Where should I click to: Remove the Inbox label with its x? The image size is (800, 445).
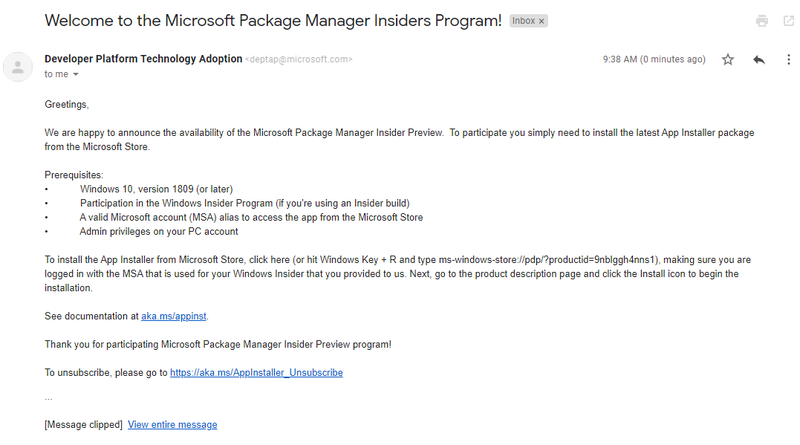point(541,21)
